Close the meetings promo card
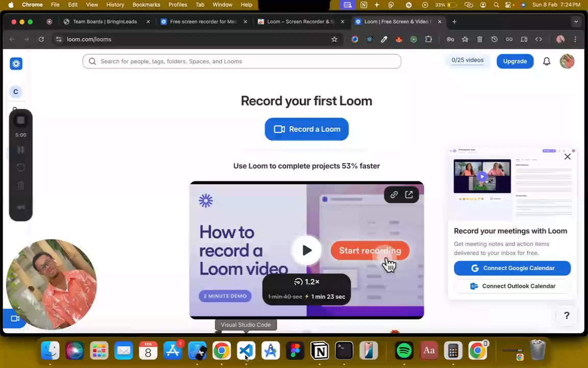 point(568,156)
